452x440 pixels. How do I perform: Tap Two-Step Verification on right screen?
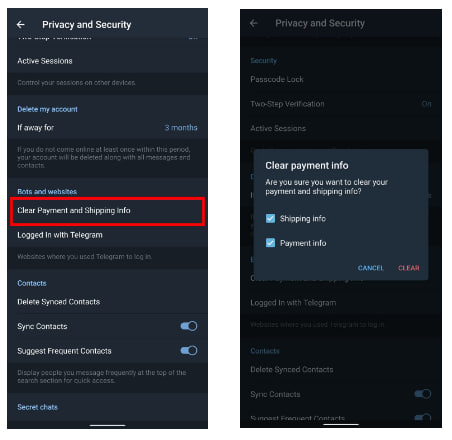pyautogui.click(x=341, y=104)
